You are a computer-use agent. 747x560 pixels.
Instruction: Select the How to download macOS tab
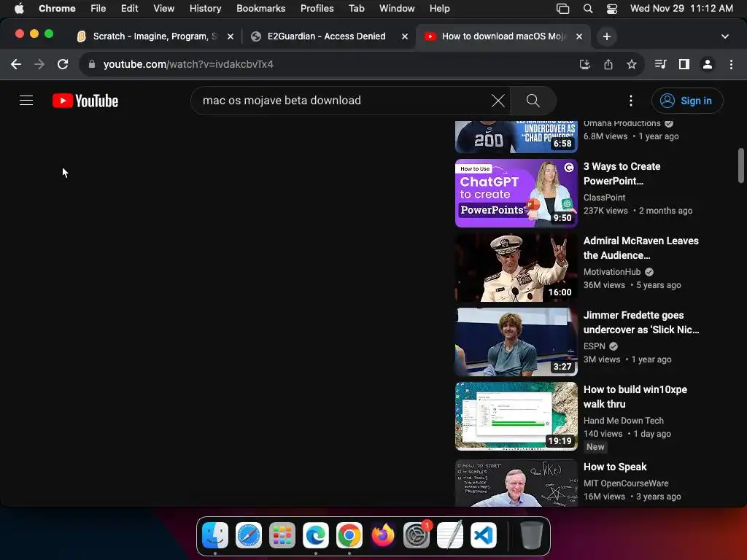click(503, 36)
